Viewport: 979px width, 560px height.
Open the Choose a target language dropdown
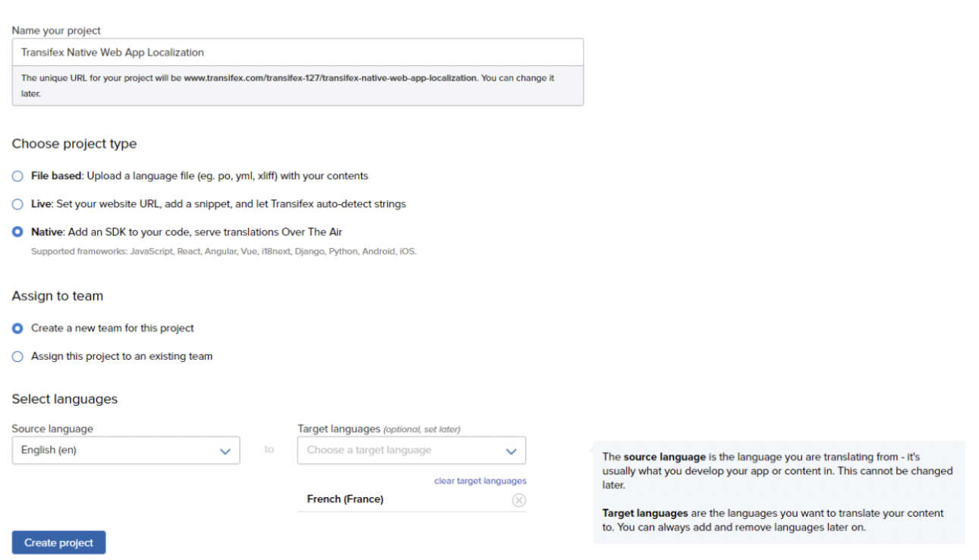[x=411, y=450]
